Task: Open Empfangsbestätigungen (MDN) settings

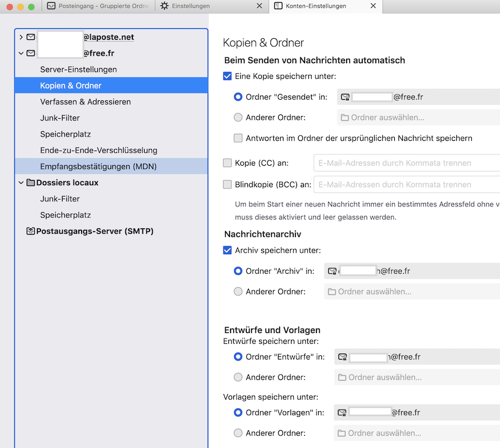Action: [x=98, y=167]
